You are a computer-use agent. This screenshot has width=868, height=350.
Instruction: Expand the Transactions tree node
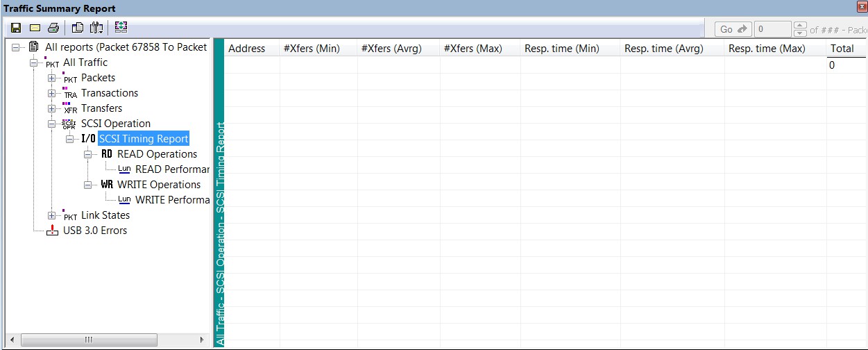[x=51, y=93]
